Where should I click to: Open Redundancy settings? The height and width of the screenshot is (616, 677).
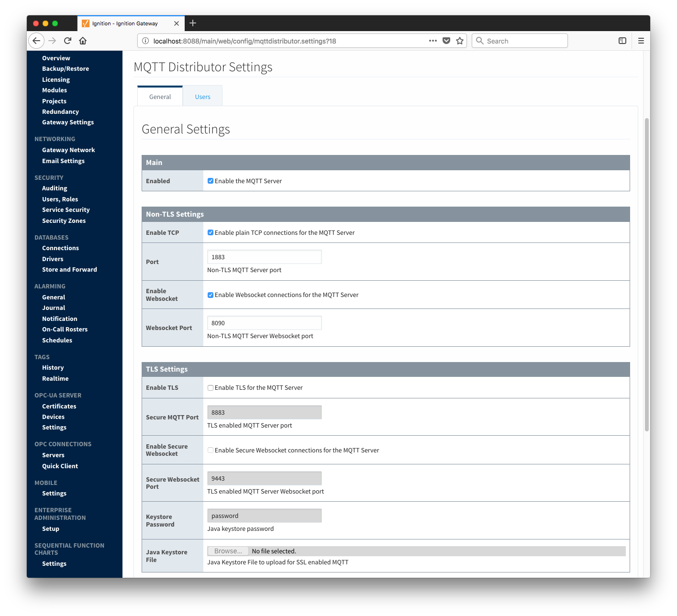coord(60,112)
